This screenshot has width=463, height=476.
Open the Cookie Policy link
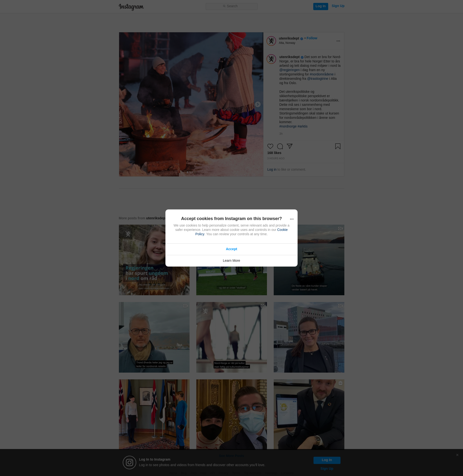click(x=282, y=230)
